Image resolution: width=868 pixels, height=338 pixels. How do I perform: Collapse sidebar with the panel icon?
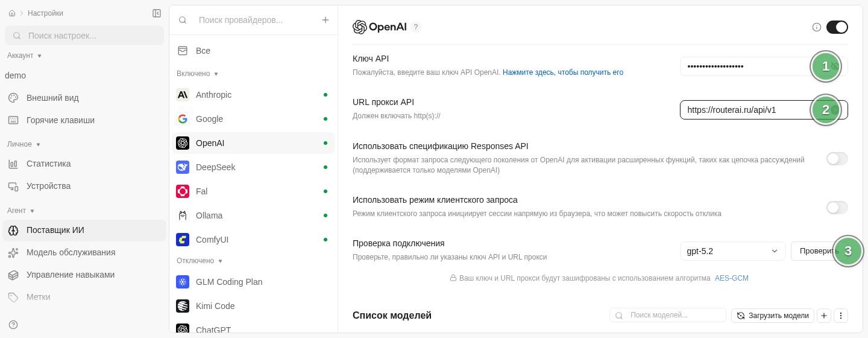(x=157, y=13)
